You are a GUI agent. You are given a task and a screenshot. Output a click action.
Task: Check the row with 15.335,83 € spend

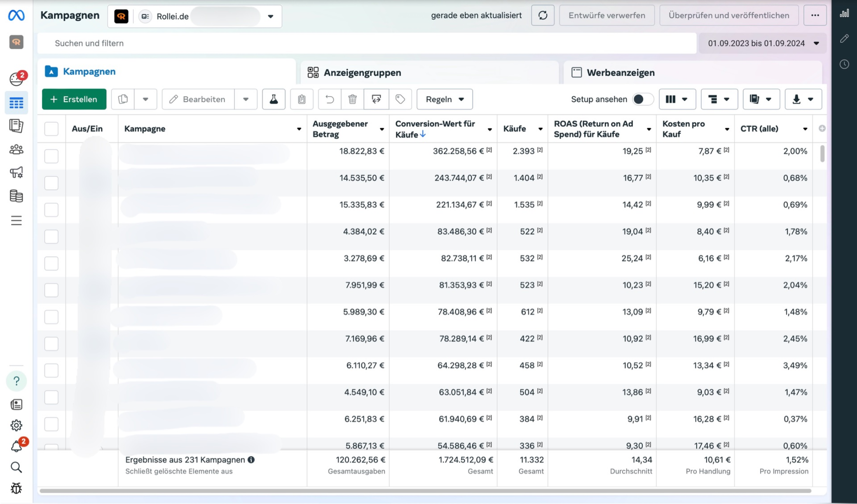[x=51, y=210]
